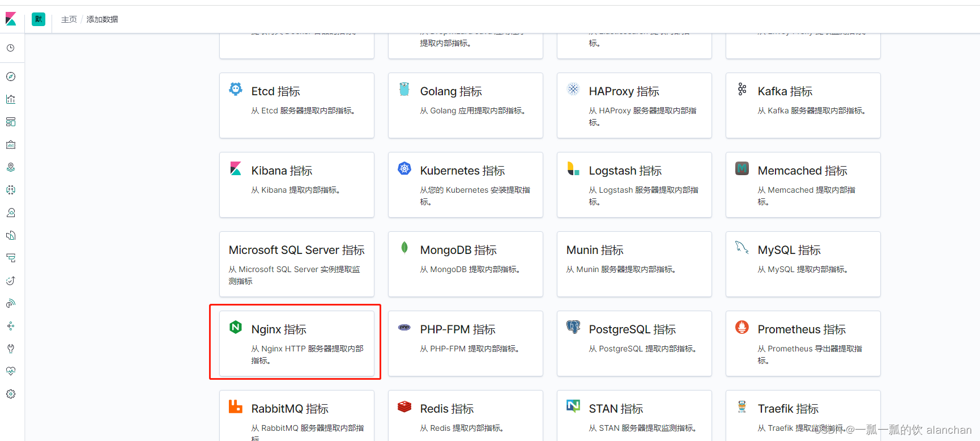
Task: Open the Uptime sidebar icon
Action: tap(11, 281)
